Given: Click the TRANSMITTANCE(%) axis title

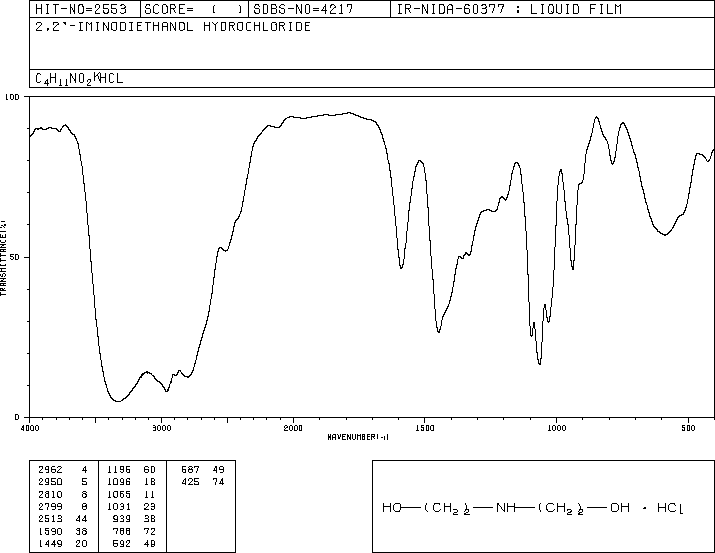Looking at the screenshot, I should 3,258.
